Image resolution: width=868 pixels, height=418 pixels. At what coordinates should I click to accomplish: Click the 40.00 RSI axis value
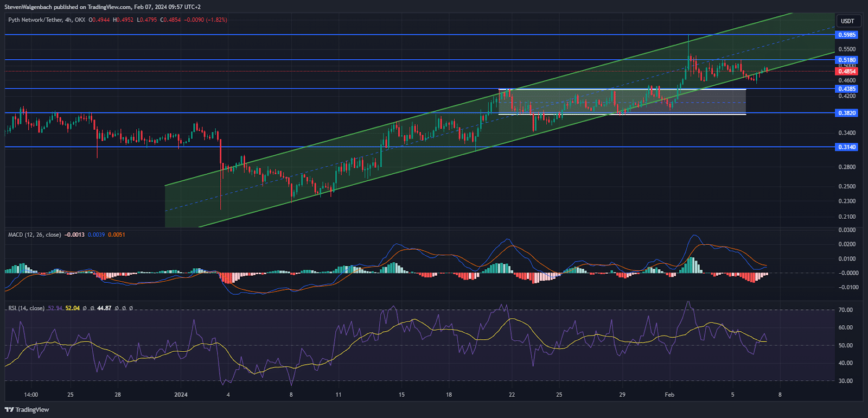coord(845,363)
